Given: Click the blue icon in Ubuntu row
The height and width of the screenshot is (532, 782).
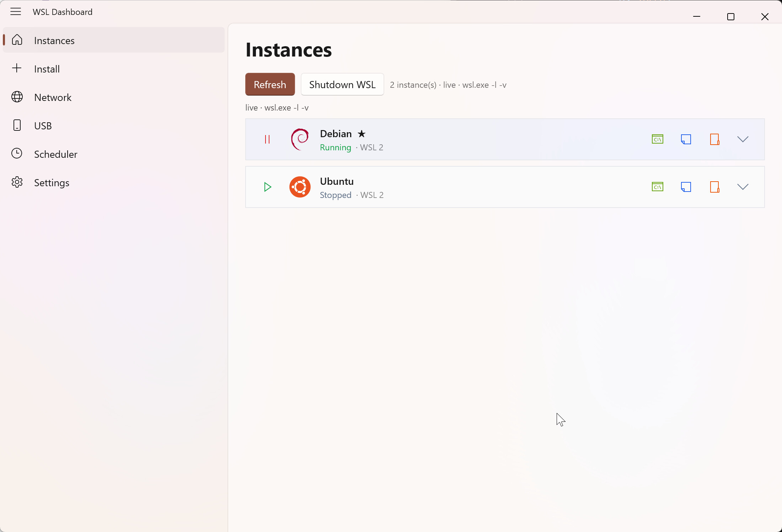Looking at the screenshot, I should [x=686, y=187].
